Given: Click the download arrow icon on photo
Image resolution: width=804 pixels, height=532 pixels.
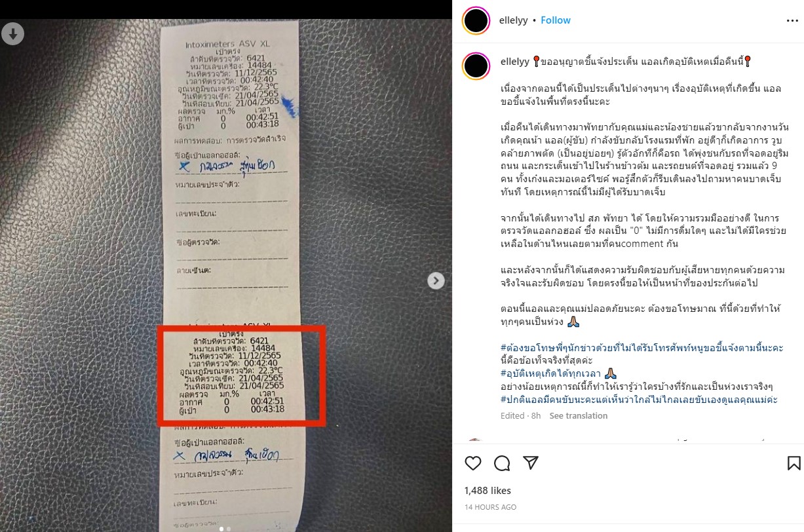Looking at the screenshot, I should (x=12, y=33).
